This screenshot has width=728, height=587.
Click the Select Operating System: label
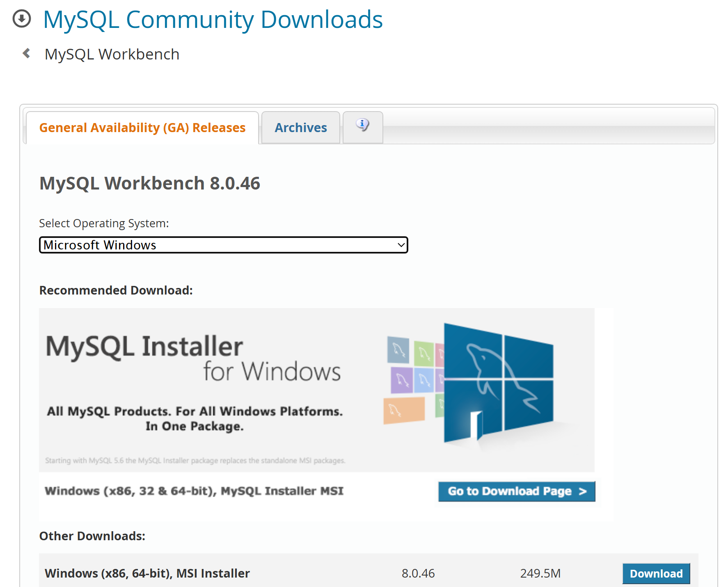(104, 223)
